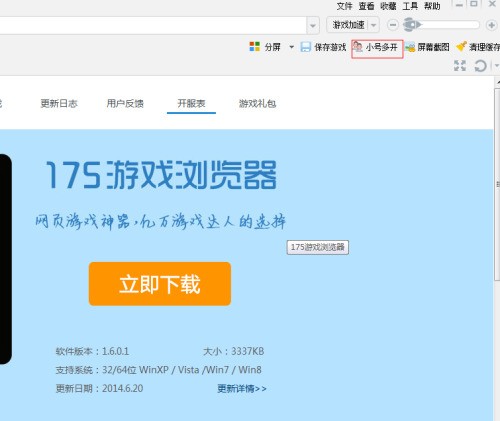Click the 分屏 split screen icon

255,47
